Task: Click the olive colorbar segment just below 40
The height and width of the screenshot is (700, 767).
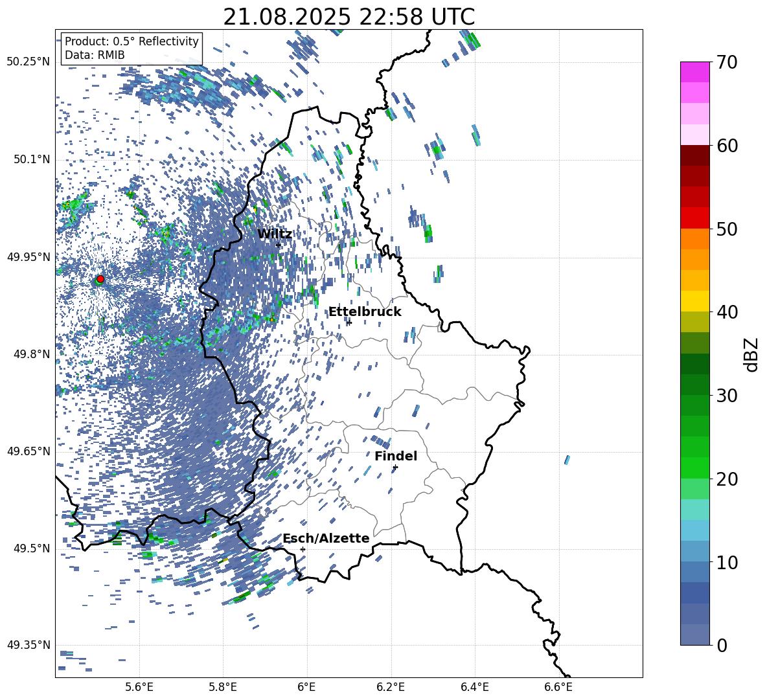Action: click(694, 322)
